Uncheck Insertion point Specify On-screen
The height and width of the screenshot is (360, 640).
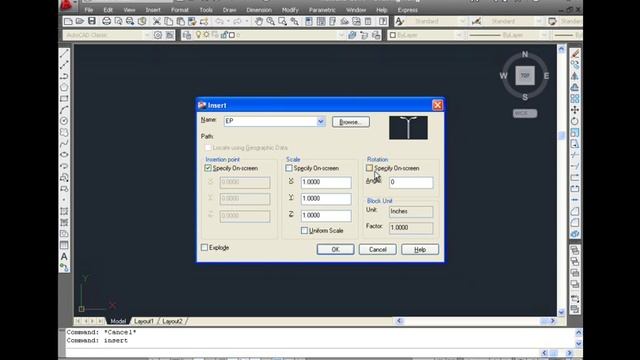pyautogui.click(x=208, y=168)
